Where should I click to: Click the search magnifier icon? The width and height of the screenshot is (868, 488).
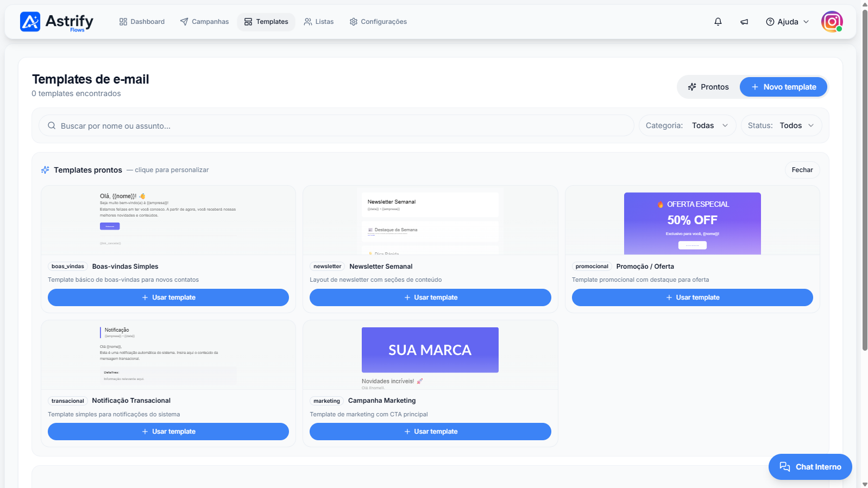(52, 125)
